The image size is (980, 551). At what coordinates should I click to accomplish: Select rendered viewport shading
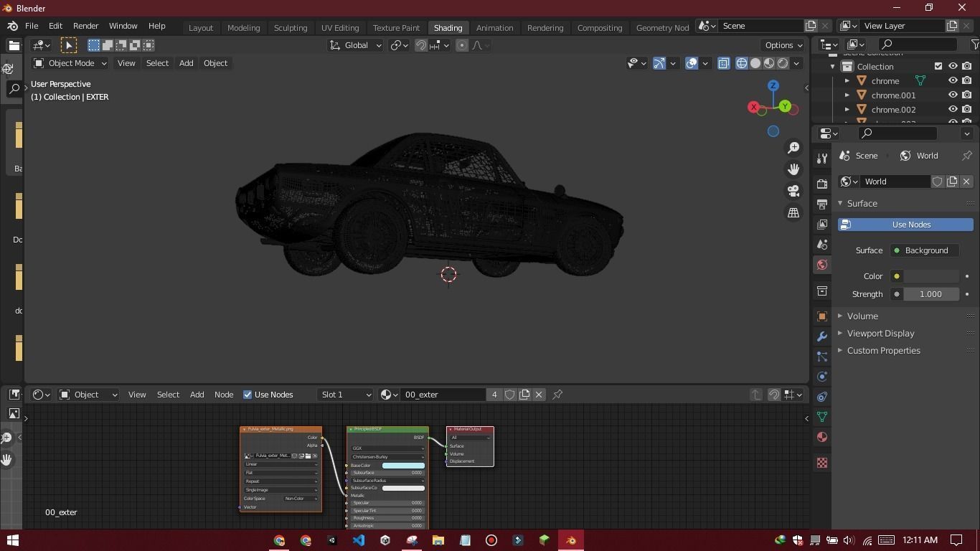coord(783,63)
